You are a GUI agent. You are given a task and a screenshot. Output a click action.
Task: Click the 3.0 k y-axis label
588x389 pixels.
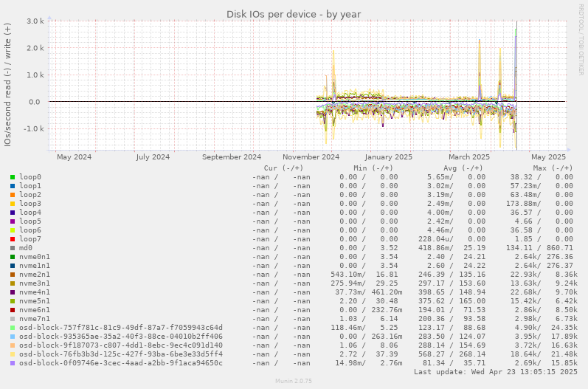[x=35, y=21]
